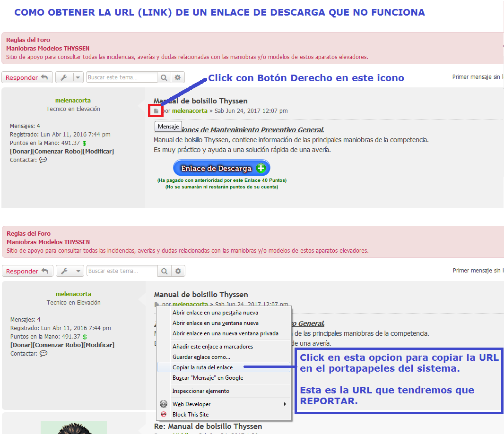Click the Contactar speech bubble icon in upper screenshot
Viewport: 504px width, 434px height.
point(43,160)
